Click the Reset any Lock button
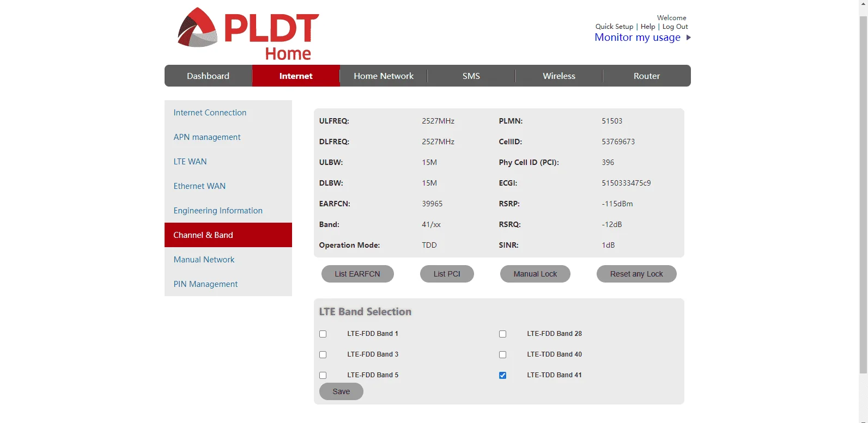868x423 pixels. [636, 274]
